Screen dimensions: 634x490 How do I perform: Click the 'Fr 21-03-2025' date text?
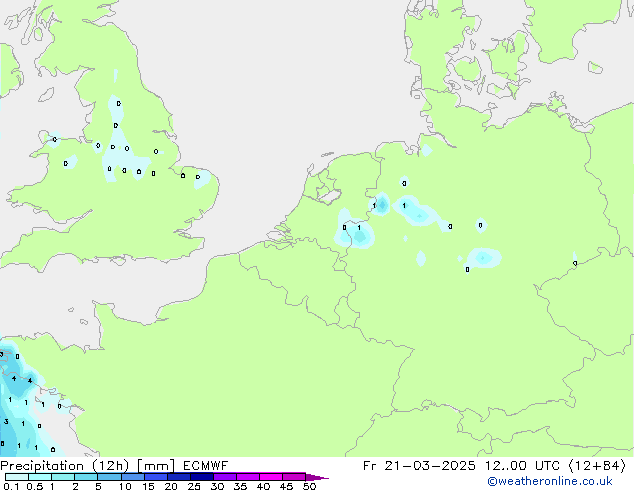[419, 466]
